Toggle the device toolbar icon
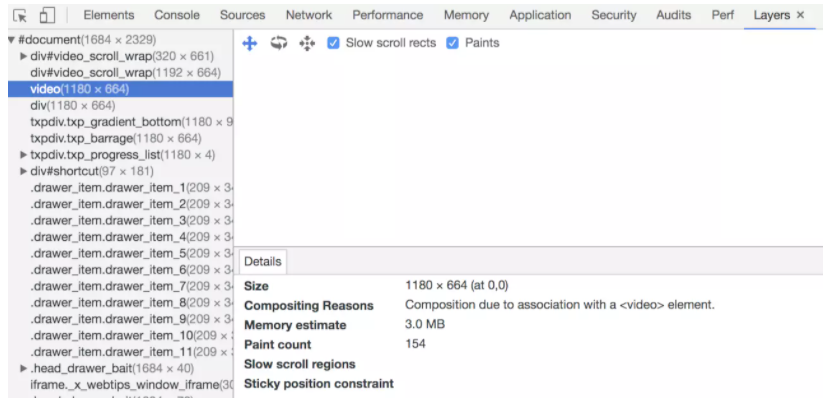834x408 pixels. pyautogui.click(x=47, y=16)
